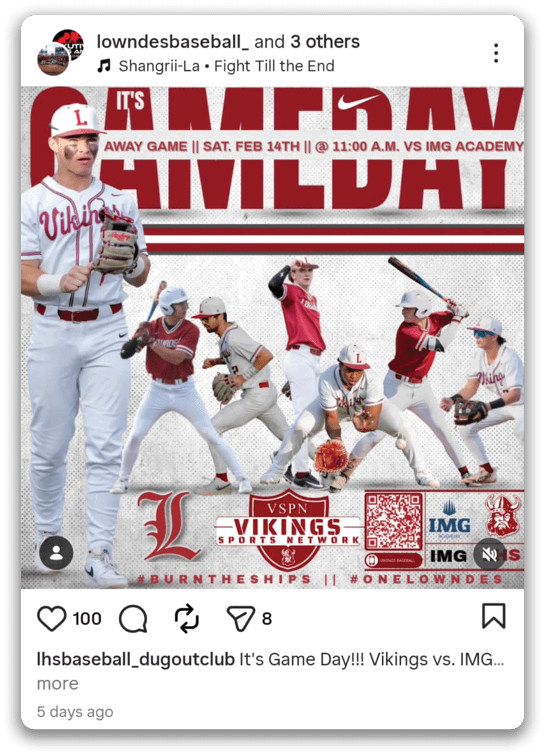Show tagged people via person icon
This screenshot has width=545, height=756.
56,552
